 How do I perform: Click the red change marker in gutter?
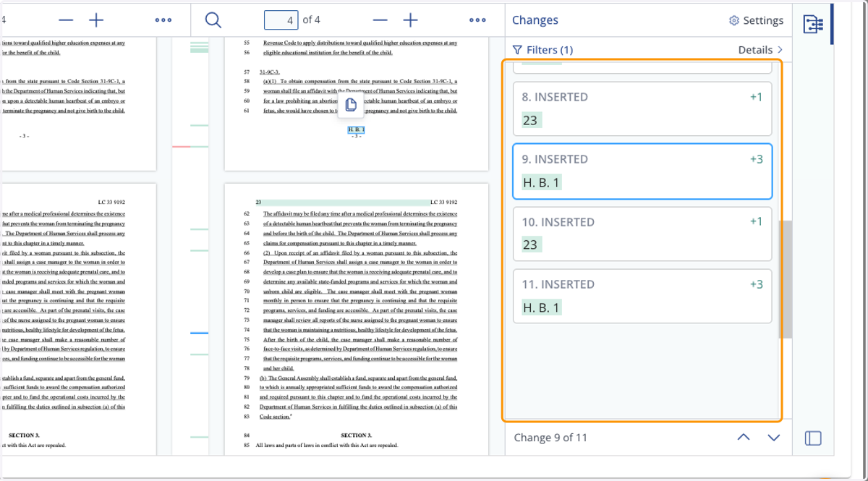[x=182, y=147]
